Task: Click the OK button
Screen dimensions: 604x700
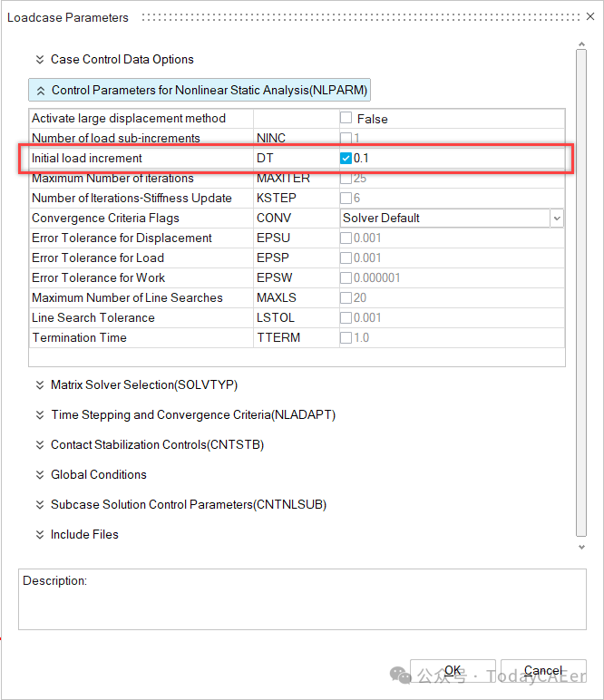Action: pos(453,671)
